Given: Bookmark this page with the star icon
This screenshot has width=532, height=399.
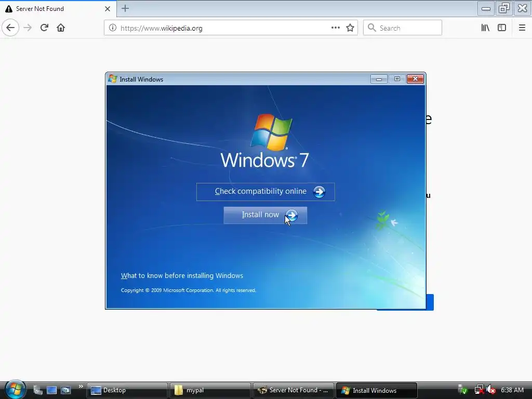Looking at the screenshot, I should pos(350,28).
